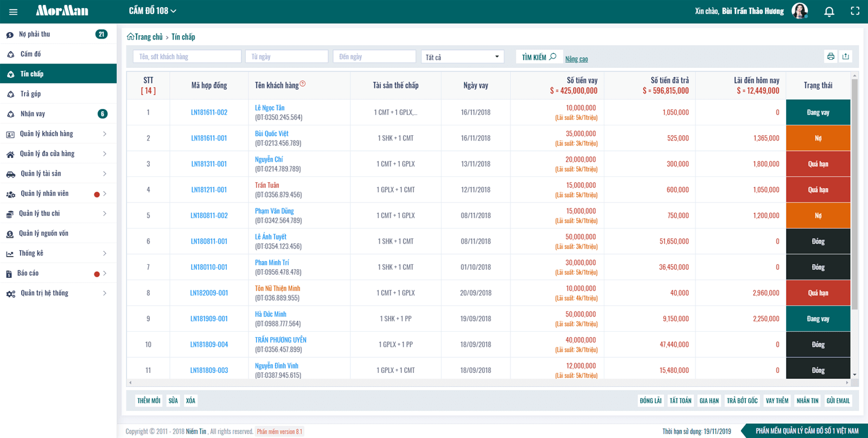Click the help icon beside Tên khách hàng
This screenshot has height=438, width=868.
click(x=303, y=84)
